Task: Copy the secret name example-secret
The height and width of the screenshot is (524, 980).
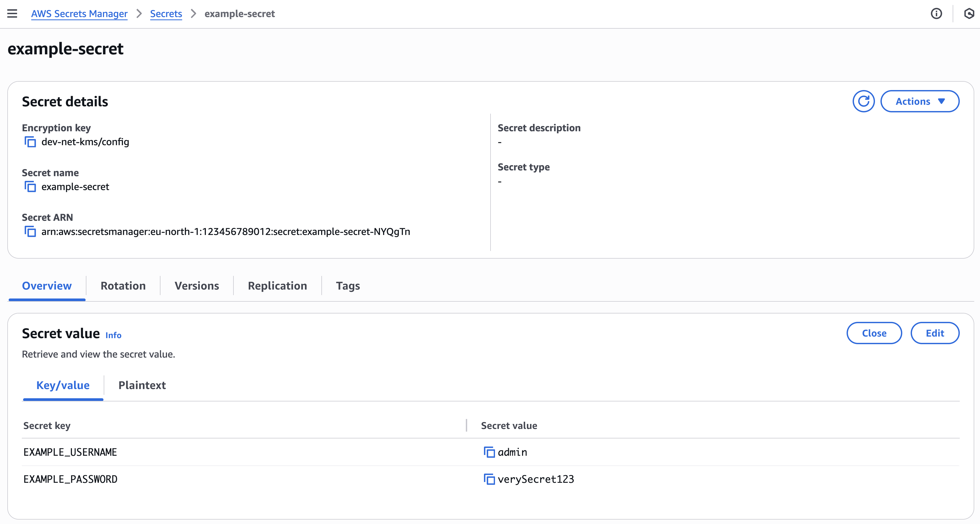Action: coord(30,187)
